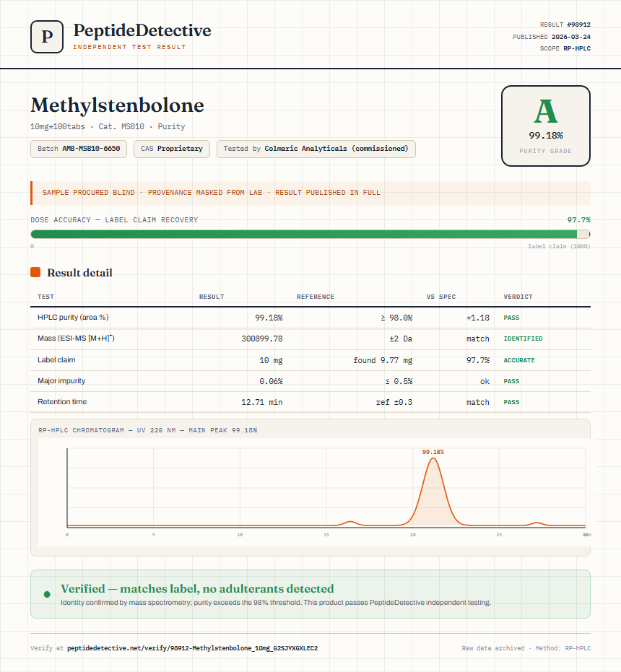Click the 97.7% dose accuracy value

pyautogui.click(x=578, y=220)
